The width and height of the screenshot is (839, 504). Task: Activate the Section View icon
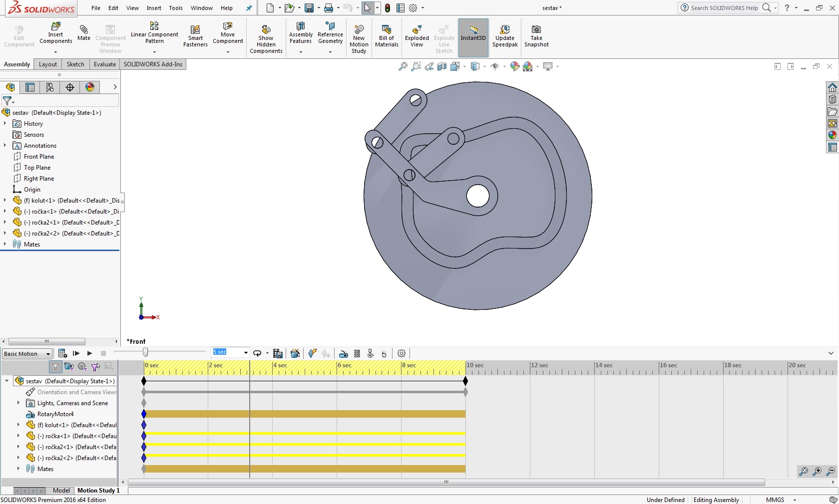[442, 66]
